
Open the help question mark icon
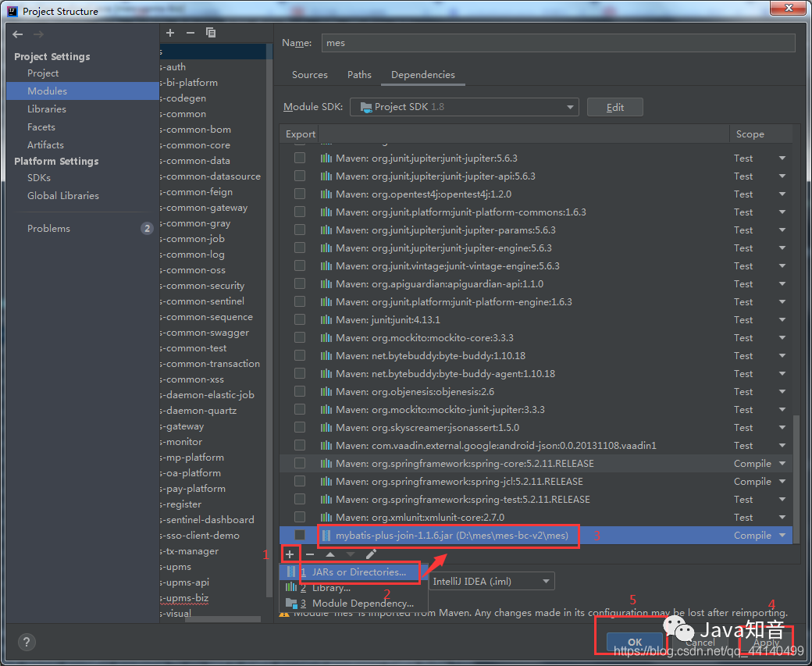[x=27, y=642]
